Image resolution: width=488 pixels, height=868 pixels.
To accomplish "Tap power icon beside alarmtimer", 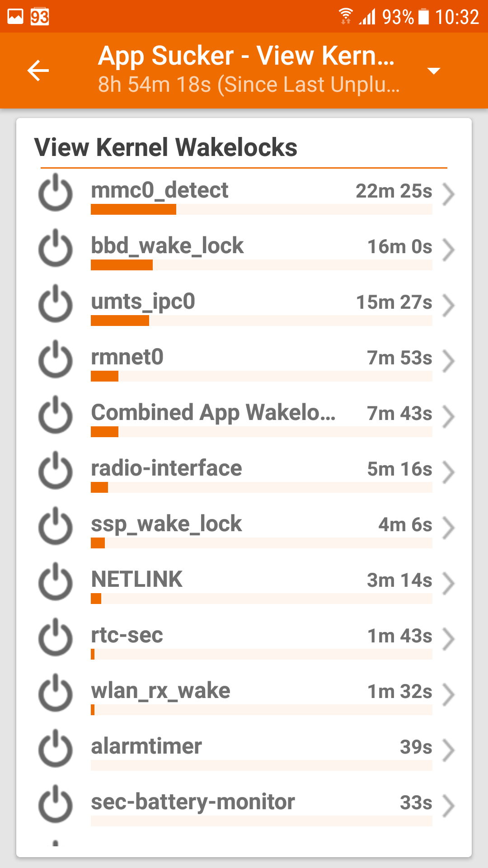I will (56, 749).
